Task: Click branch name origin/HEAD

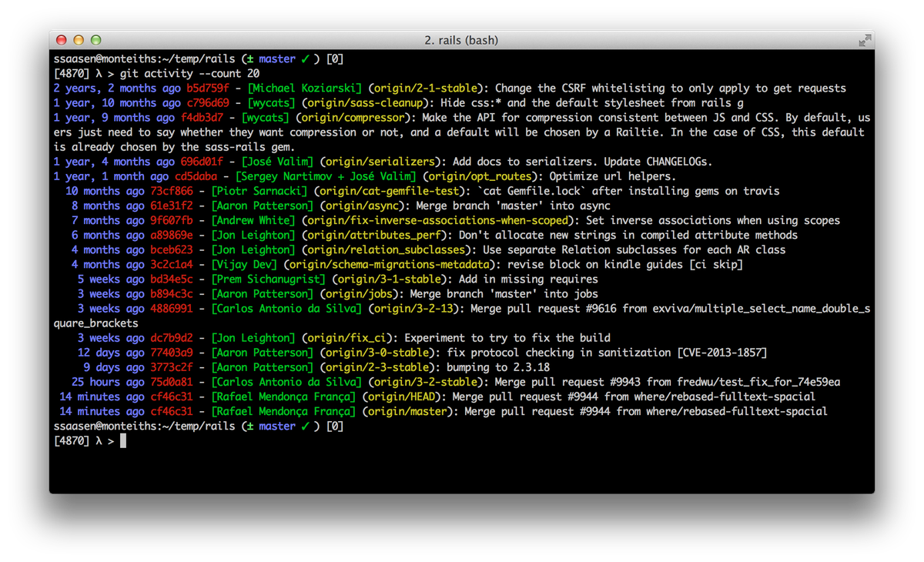Action: (x=403, y=396)
